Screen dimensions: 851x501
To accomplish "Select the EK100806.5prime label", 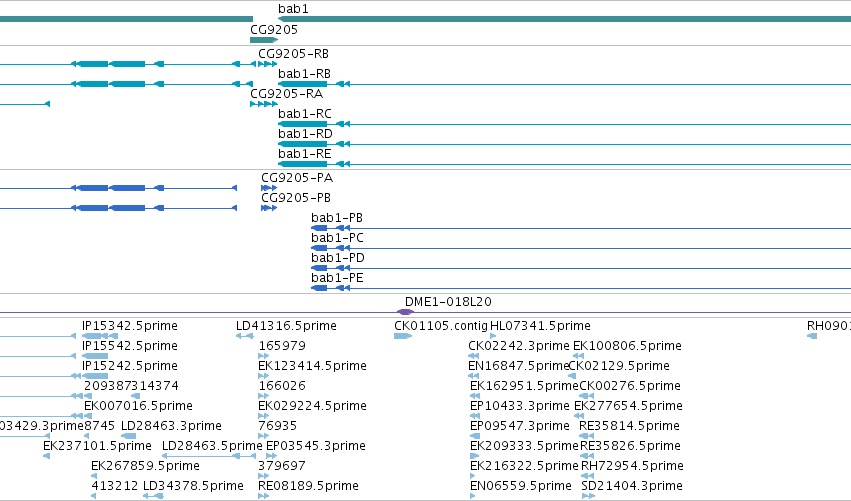I will [627, 346].
